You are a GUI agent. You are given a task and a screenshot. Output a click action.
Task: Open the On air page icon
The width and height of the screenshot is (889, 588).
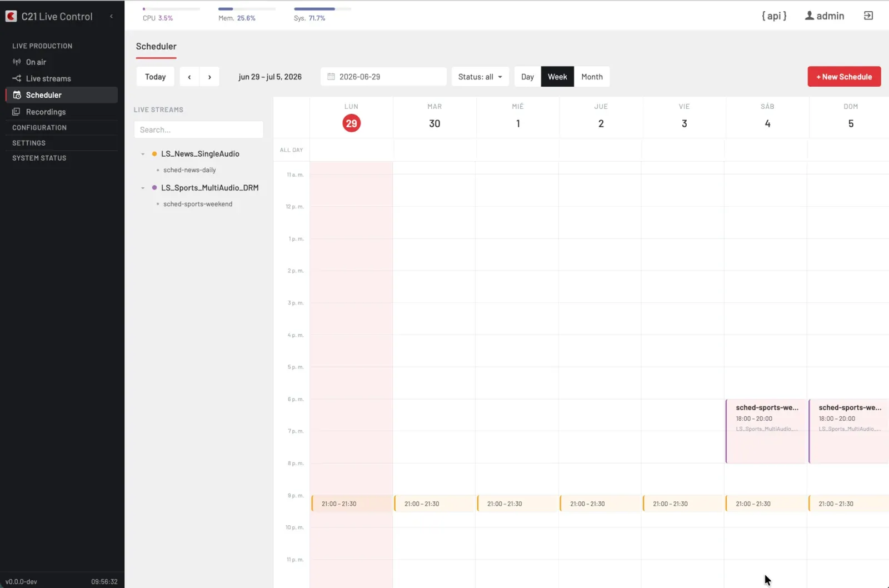pyautogui.click(x=17, y=62)
